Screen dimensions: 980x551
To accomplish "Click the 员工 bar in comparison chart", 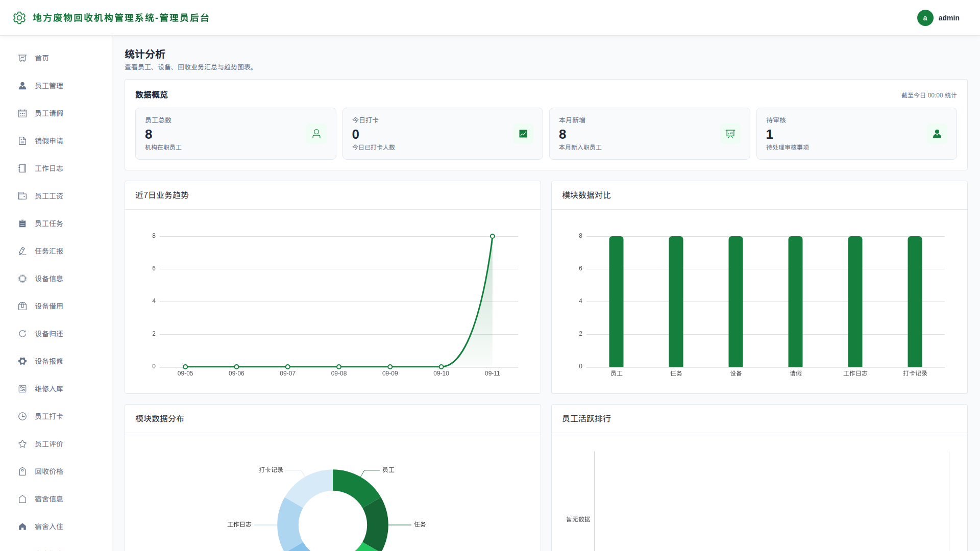I will (616, 302).
